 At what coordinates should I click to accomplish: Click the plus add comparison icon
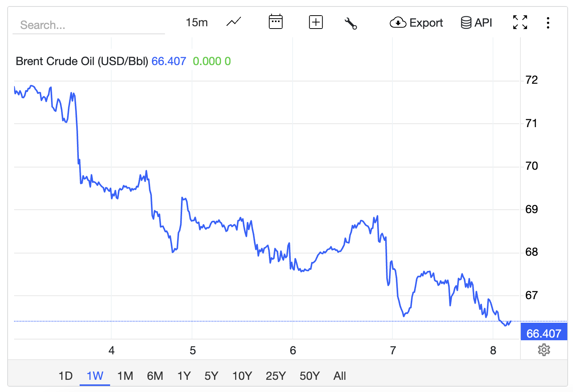(x=316, y=22)
